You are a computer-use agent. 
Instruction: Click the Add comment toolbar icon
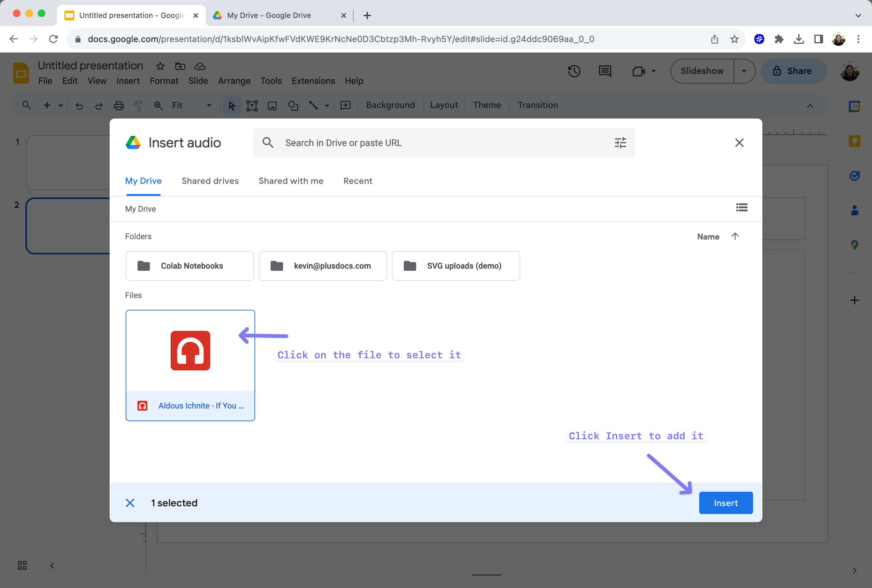pyautogui.click(x=345, y=105)
